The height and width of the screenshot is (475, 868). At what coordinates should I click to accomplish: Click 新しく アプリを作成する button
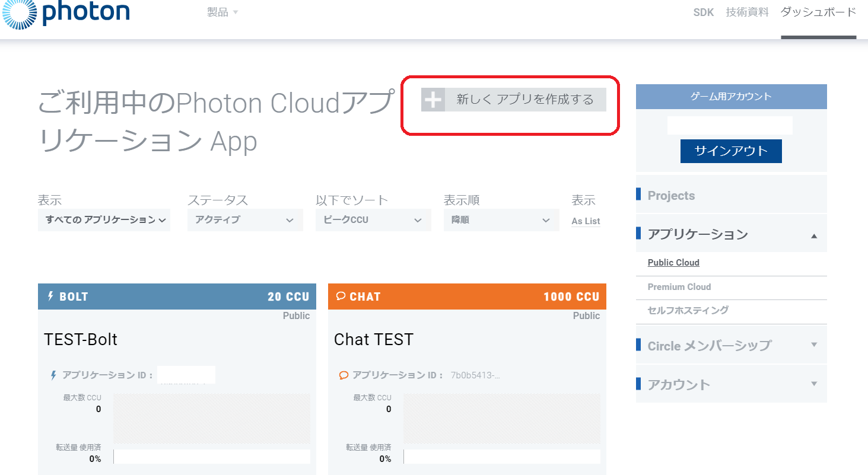514,100
